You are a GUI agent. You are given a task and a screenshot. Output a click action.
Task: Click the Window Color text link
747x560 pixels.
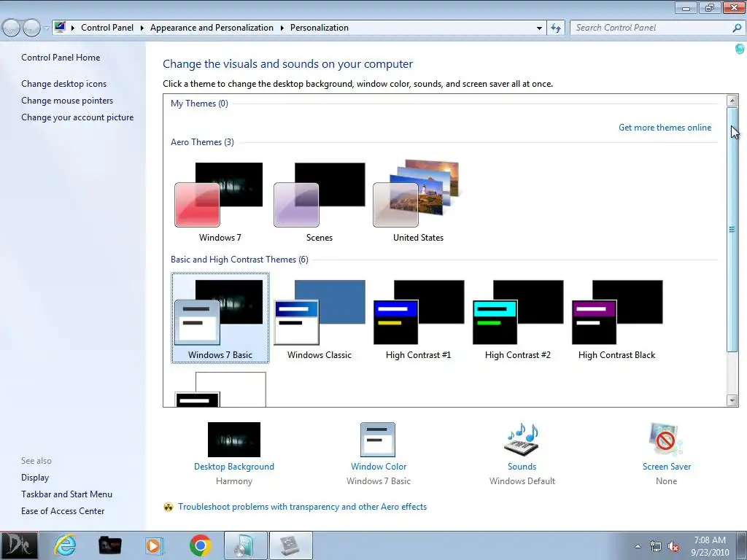(x=379, y=467)
